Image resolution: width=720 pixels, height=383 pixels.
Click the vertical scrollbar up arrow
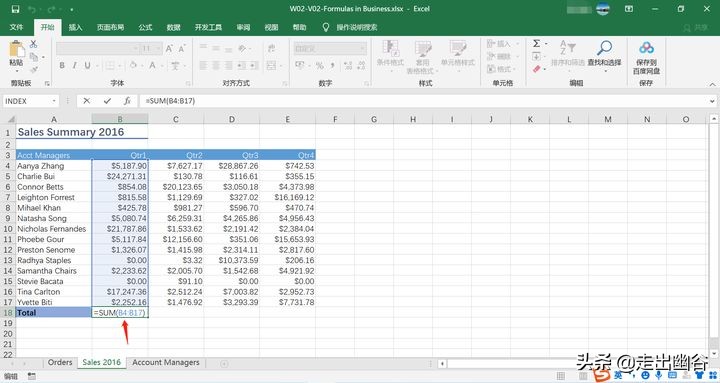(x=714, y=119)
